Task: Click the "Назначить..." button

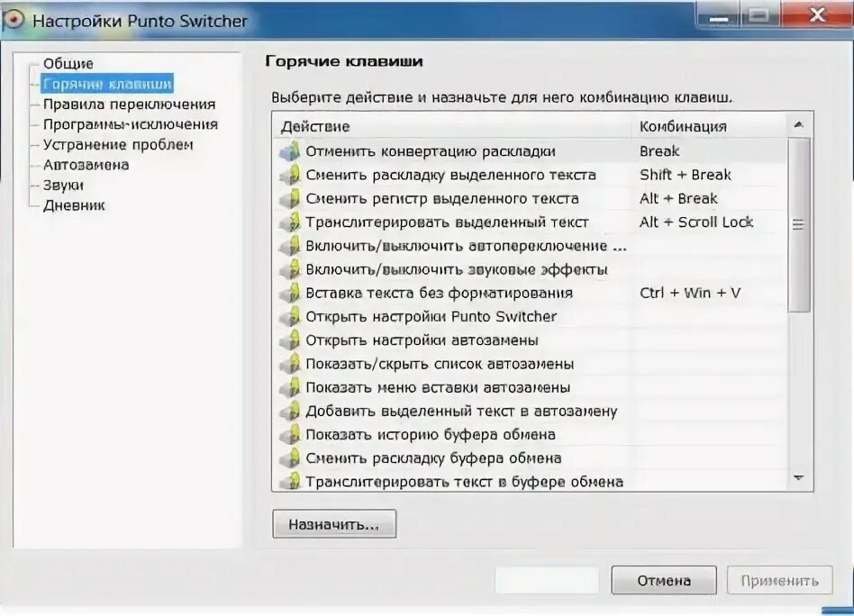Action: click(334, 524)
